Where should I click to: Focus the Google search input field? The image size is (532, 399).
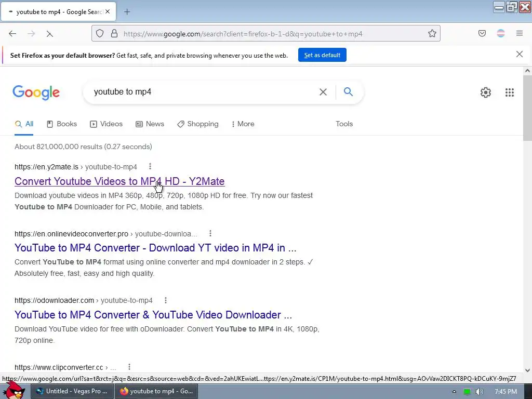[x=204, y=92]
